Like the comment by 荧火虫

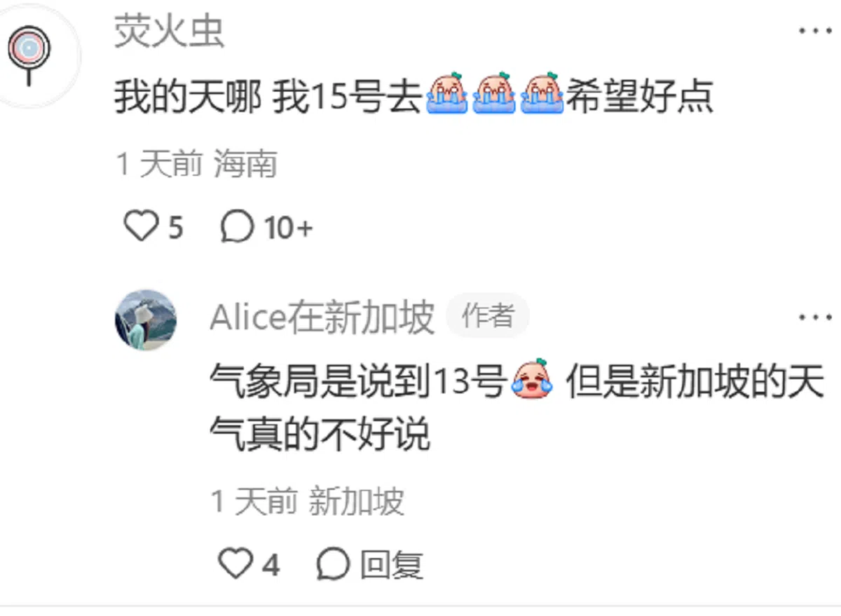click(141, 227)
